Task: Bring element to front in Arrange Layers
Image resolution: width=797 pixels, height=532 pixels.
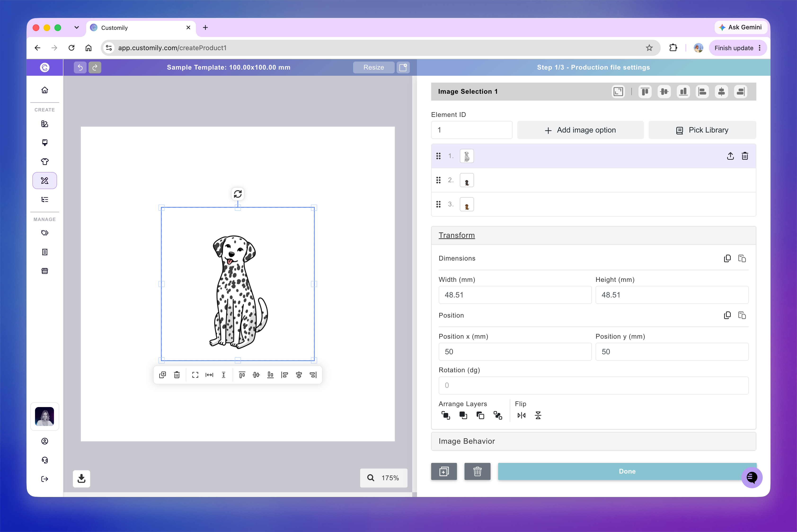Action: click(446, 415)
